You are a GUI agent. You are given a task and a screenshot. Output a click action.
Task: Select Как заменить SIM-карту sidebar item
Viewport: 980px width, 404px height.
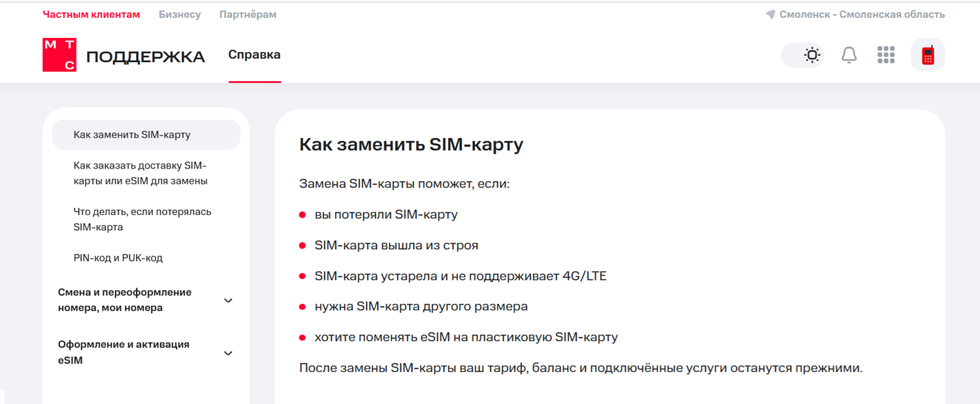pos(146,135)
